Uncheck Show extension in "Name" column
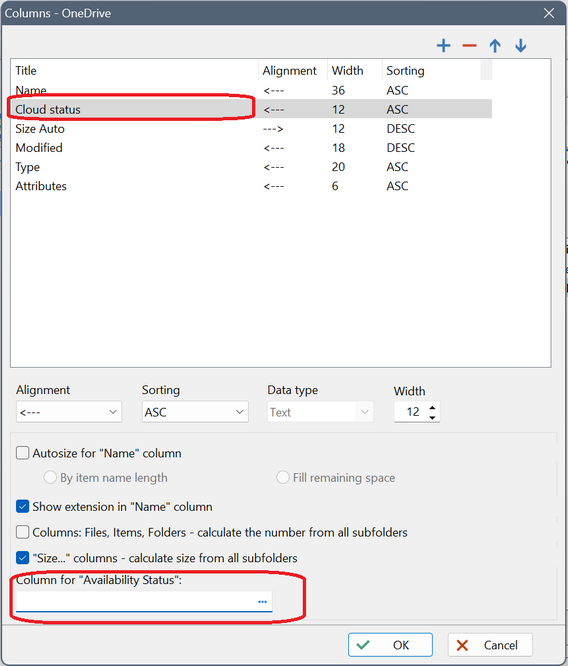Image resolution: width=568 pixels, height=666 pixels. click(x=23, y=506)
